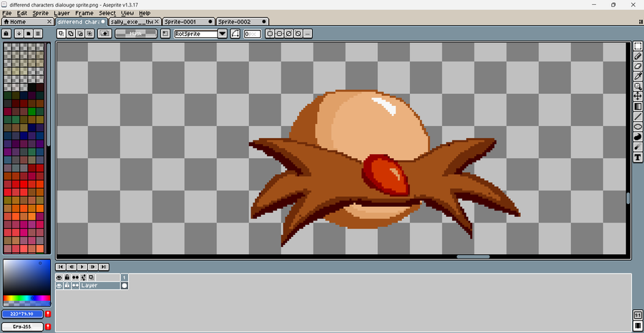Select the Move tool
Screen dimensions: 644x333
[638, 96]
